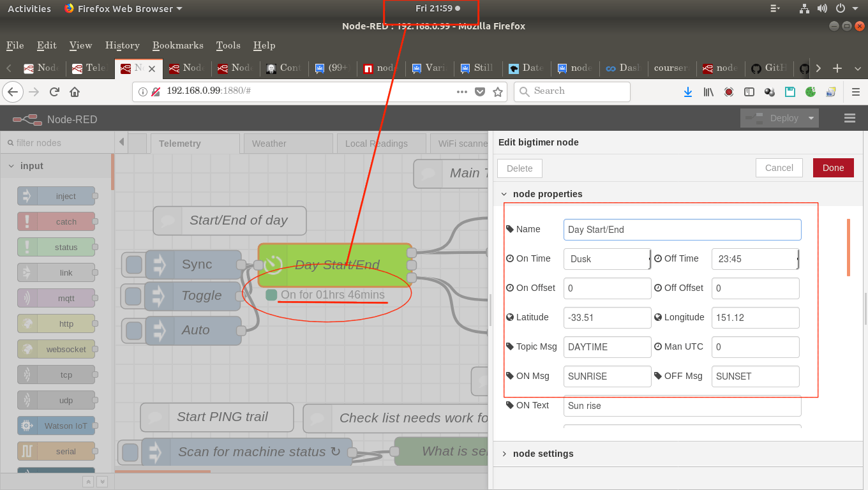Screen dimensions: 868x490
Task: Open the On Time dropdown
Action: point(607,259)
